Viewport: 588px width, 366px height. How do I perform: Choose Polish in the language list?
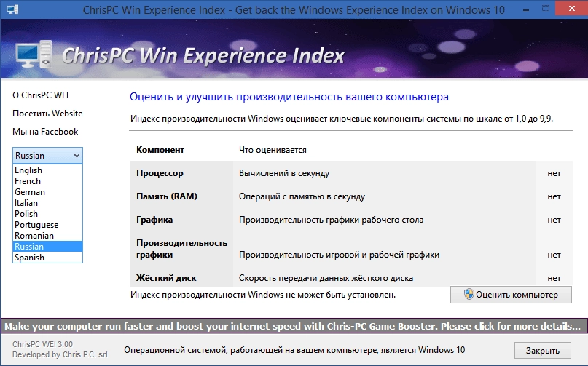tap(47, 214)
